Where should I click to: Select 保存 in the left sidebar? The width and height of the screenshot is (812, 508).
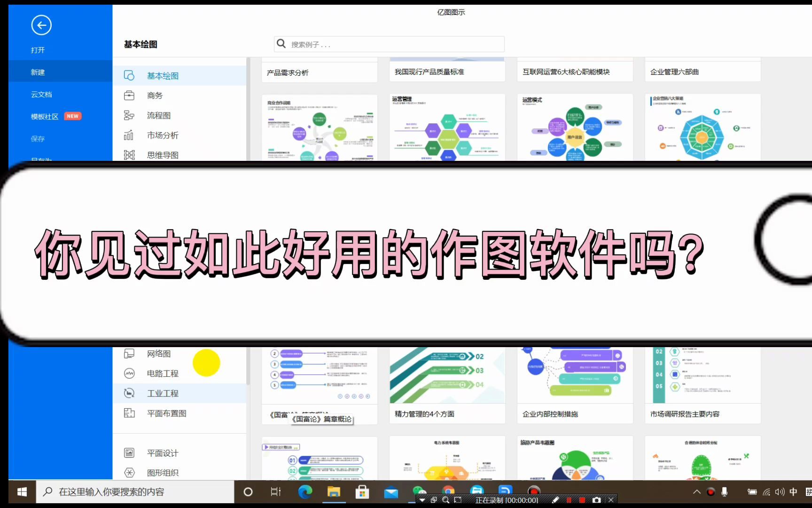[x=38, y=139]
